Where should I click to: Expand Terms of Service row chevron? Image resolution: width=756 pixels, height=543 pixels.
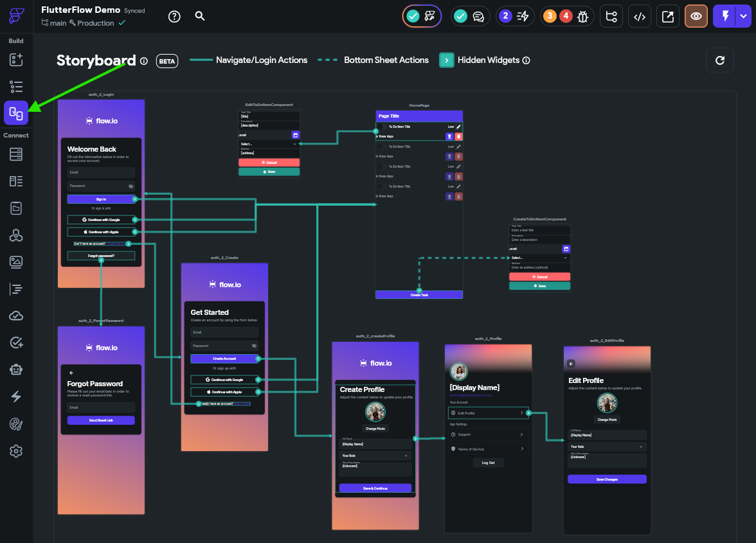(x=522, y=449)
